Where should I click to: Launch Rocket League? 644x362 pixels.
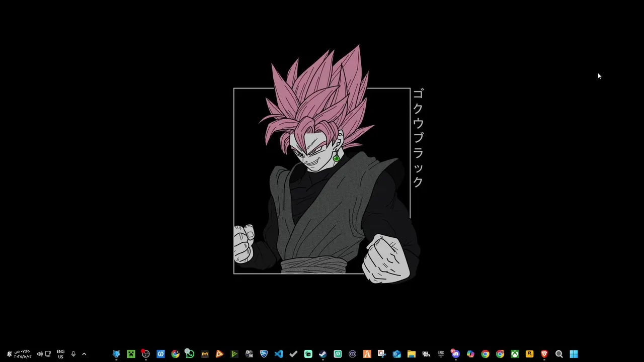[x=264, y=354]
